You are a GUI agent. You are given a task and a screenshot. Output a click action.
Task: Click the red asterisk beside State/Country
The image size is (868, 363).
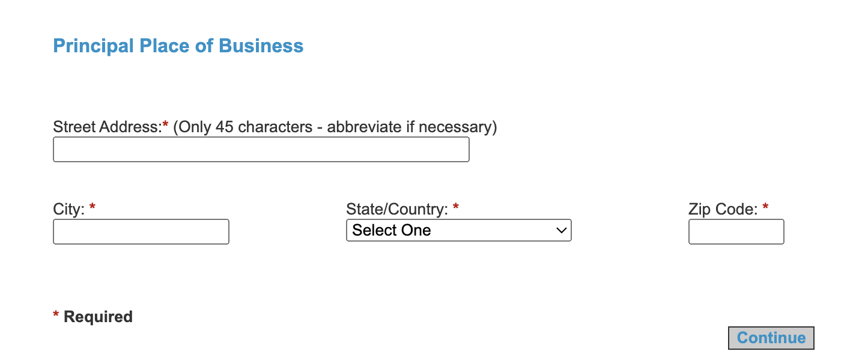pos(455,206)
